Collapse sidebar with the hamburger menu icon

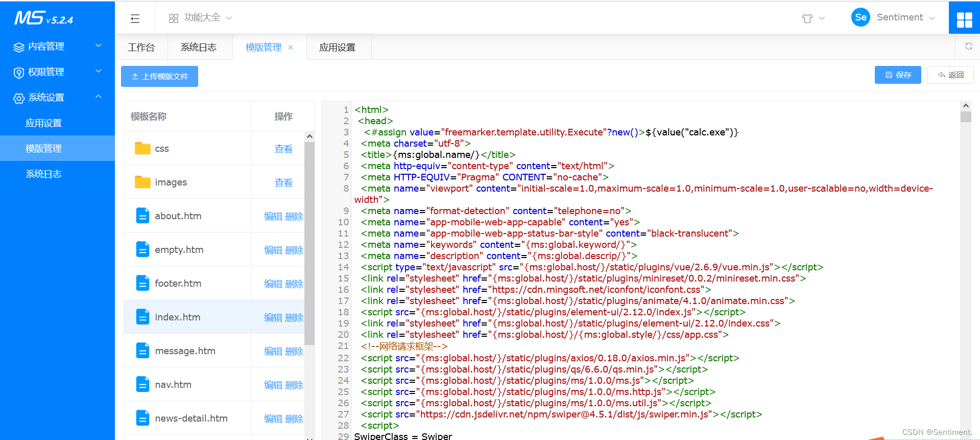click(135, 18)
